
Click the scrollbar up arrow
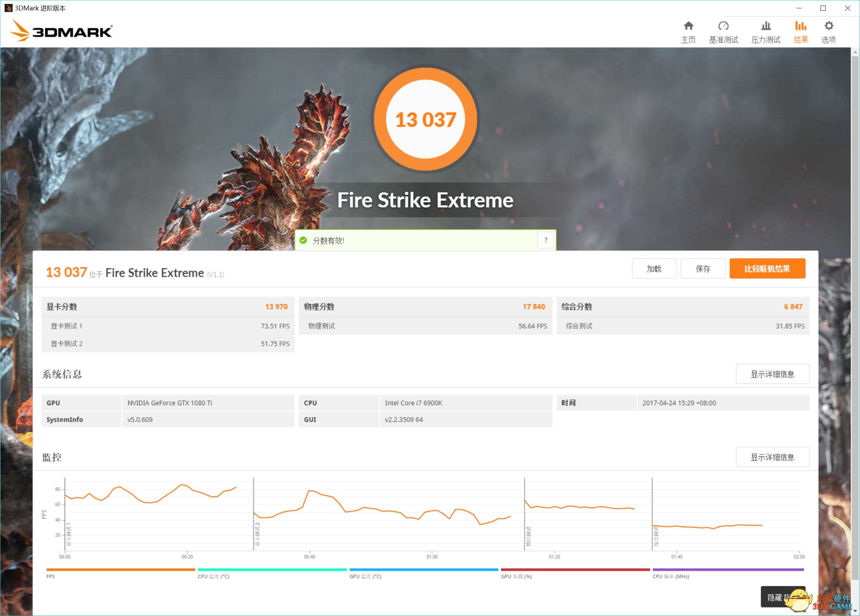pyautogui.click(x=855, y=52)
